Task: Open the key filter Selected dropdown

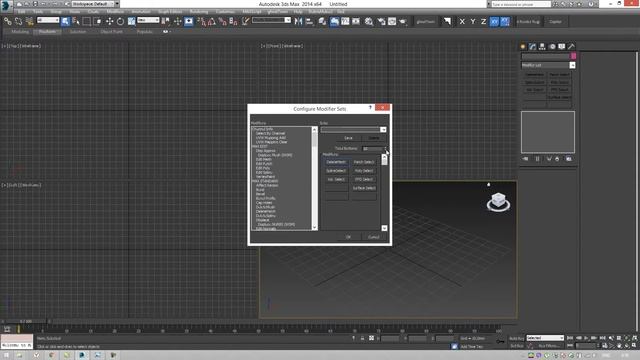Action: 545,338
